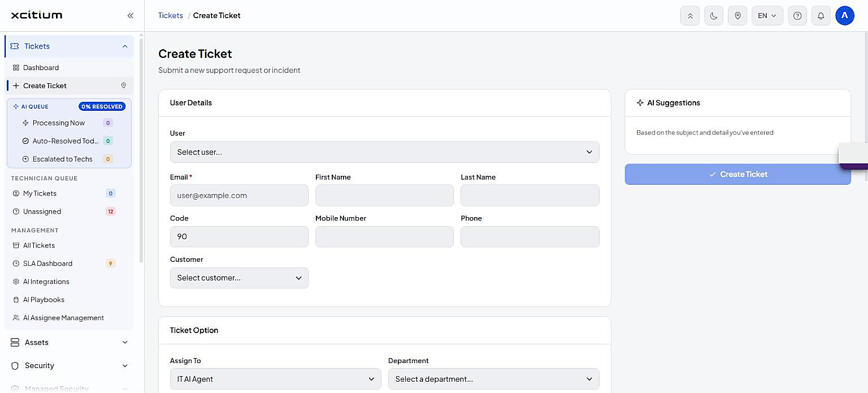Click the Processing Now lightning icon
This screenshot has height=393, width=868.
point(25,123)
